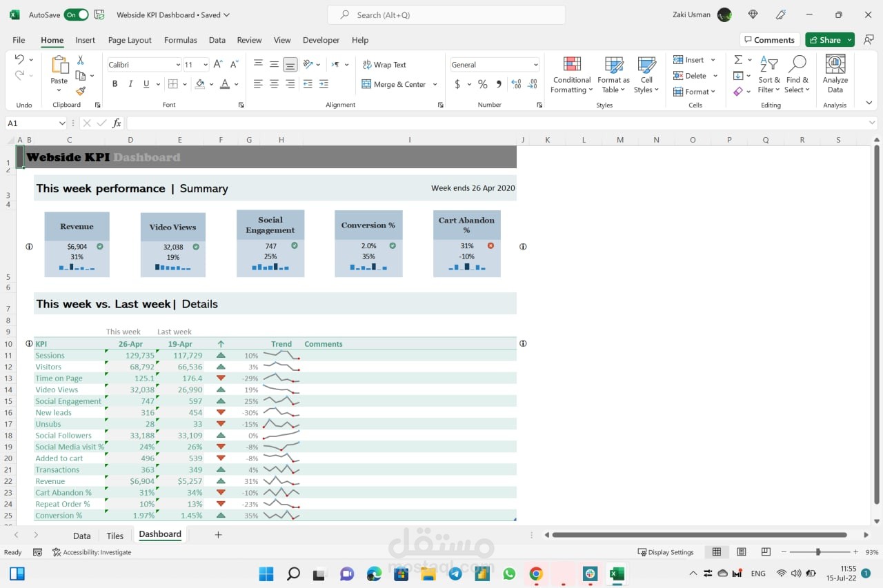This screenshot has height=588, width=883.
Task: Apply the Fill Color bucket
Action: pyautogui.click(x=200, y=84)
